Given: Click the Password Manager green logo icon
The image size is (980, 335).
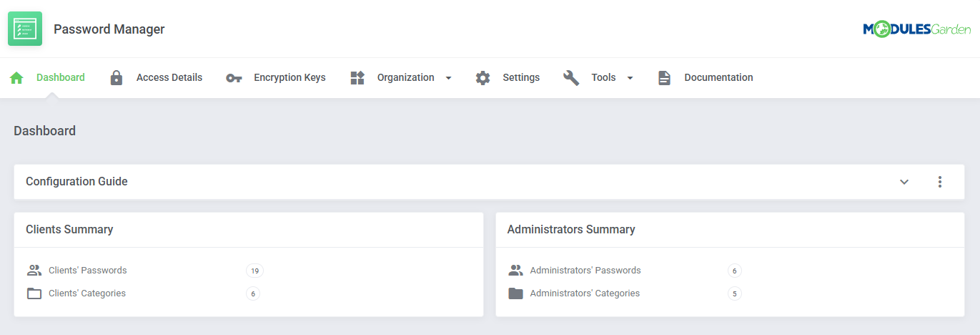Looking at the screenshot, I should tap(25, 29).
